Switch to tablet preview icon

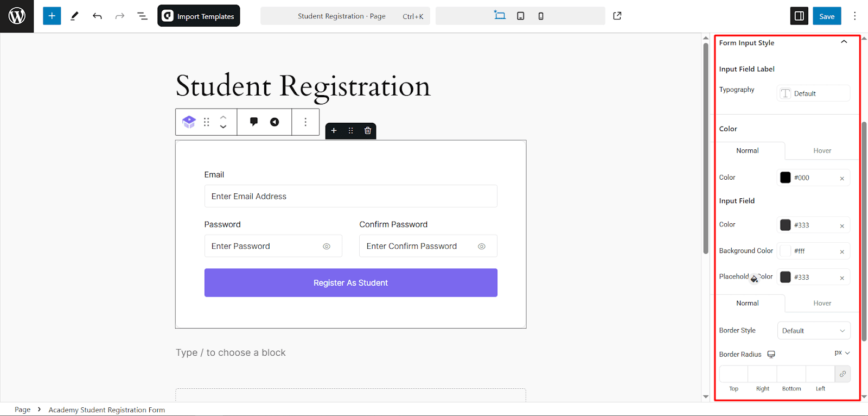click(x=520, y=16)
